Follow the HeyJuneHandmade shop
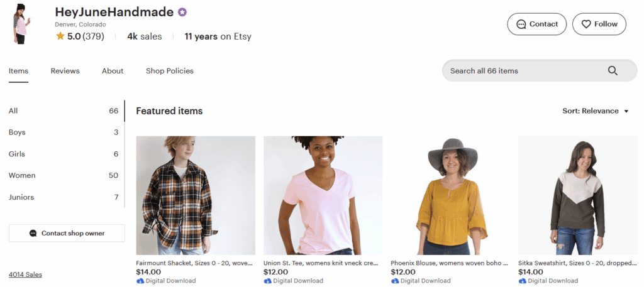644x287 pixels. [x=599, y=24]
